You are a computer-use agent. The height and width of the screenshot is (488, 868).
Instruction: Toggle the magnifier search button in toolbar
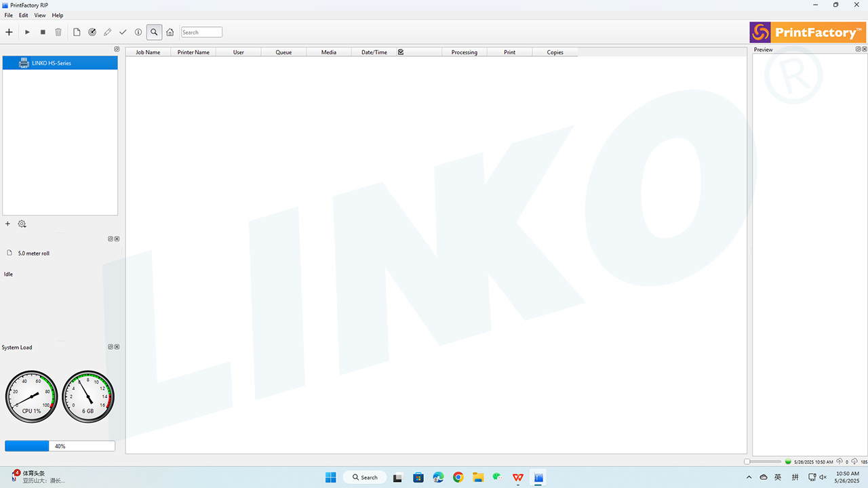[154, 32]
